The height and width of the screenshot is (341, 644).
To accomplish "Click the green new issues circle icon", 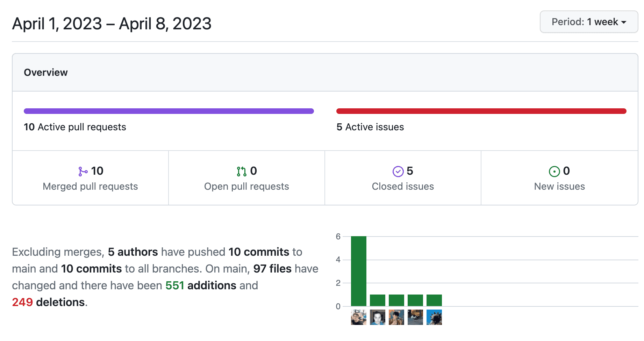I will pyautogui.click(x=554, y=171).
